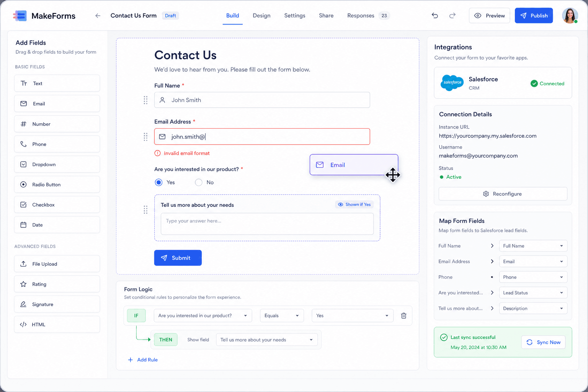
Task: Click the drag handle beside Full Name
Action: coord(145,100)
